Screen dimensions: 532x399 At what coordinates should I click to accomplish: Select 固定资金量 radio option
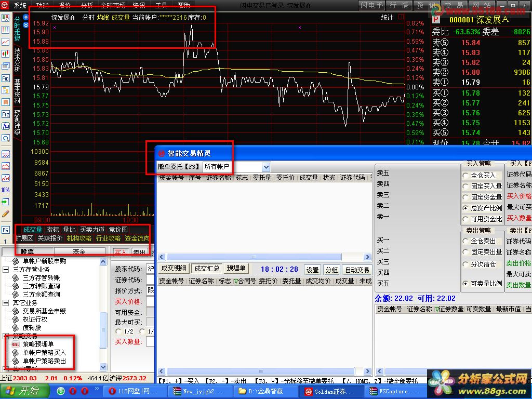point(465,197)
